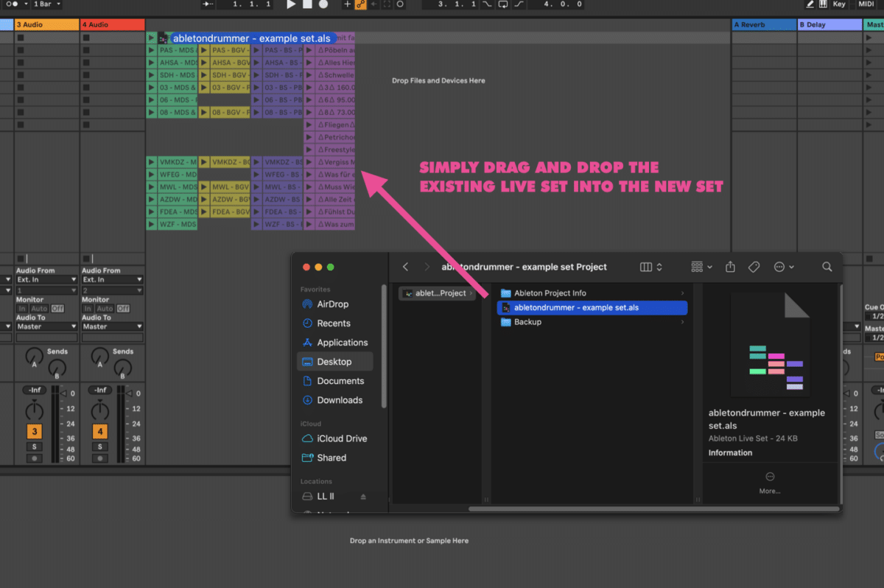The image size is (884, 588).
Task: Solo track 4 Audio
Action: 99,447
